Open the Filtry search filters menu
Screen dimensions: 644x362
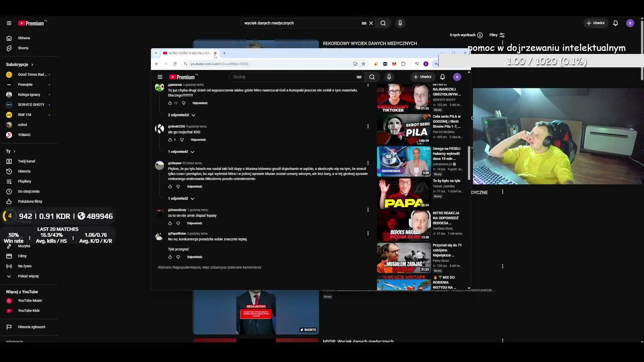tap(497, 35)
